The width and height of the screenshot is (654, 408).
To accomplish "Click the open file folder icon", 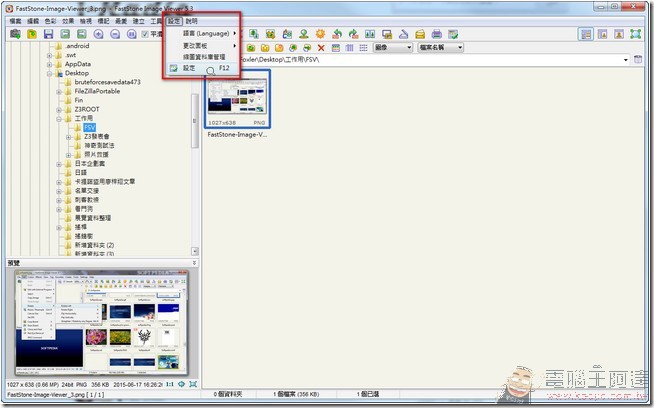I will pos(32,34).
